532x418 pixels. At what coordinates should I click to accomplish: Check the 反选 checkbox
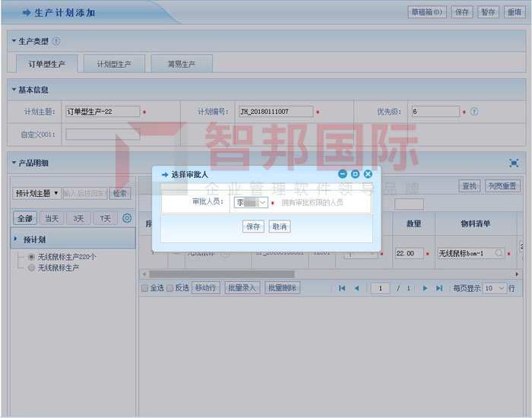point(169,288)
